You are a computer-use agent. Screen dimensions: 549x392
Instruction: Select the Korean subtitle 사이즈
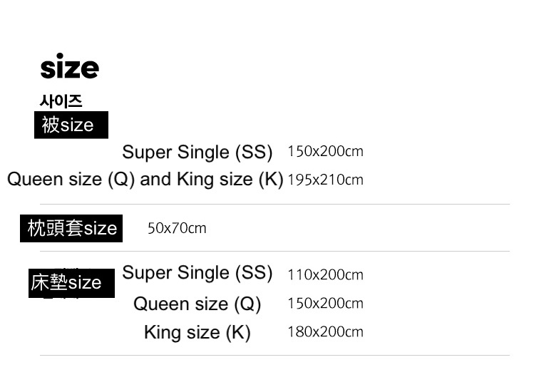click(61, 101)
